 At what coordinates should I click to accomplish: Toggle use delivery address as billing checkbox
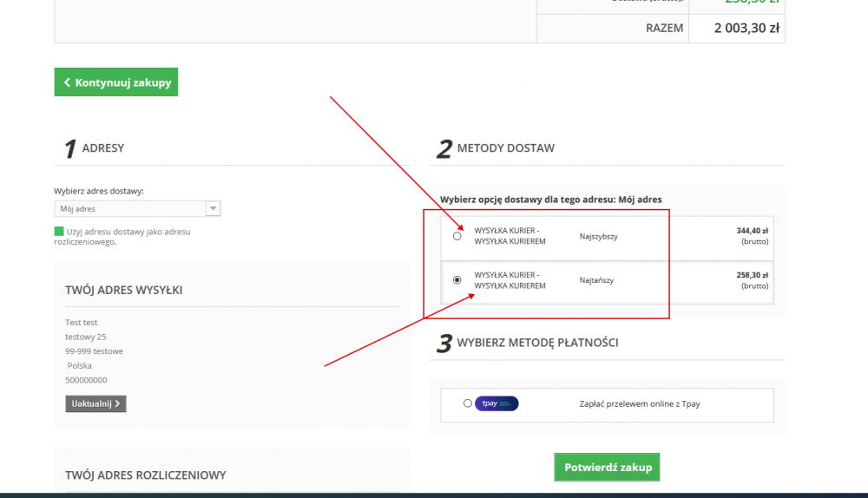point(59,232)
